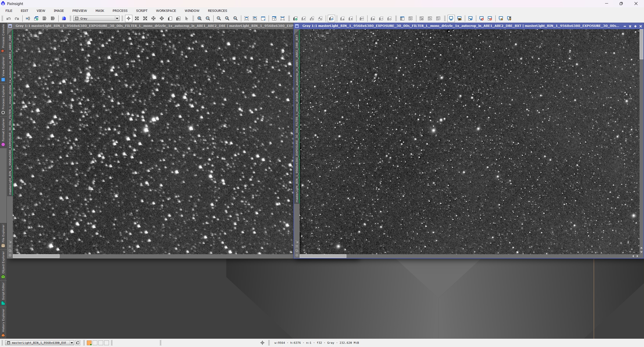Viewport: 644px width, 347px height.
Task: Shade the BXT image window
Action: pos(630,26)
